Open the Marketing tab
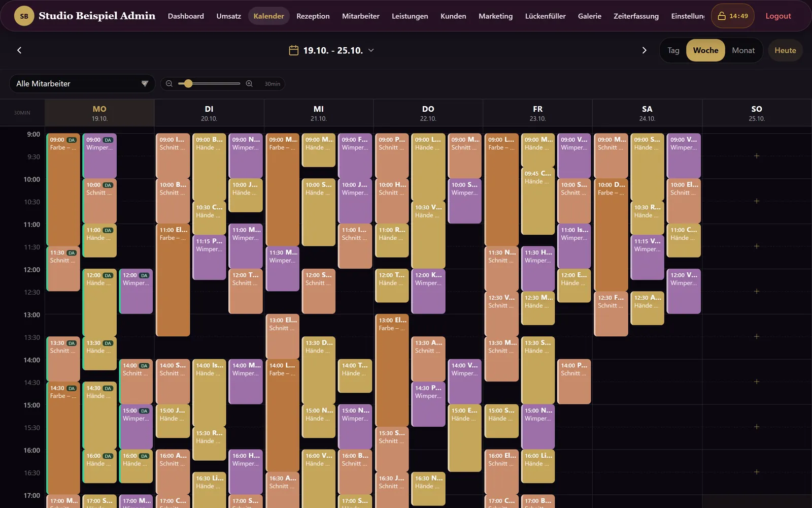 pos(495,16)
